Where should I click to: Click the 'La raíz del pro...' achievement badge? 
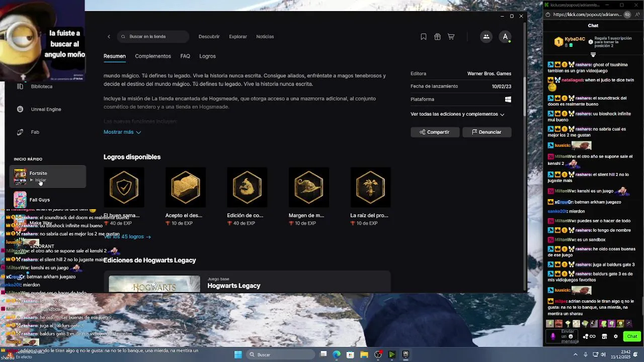[x=370, y=187]
